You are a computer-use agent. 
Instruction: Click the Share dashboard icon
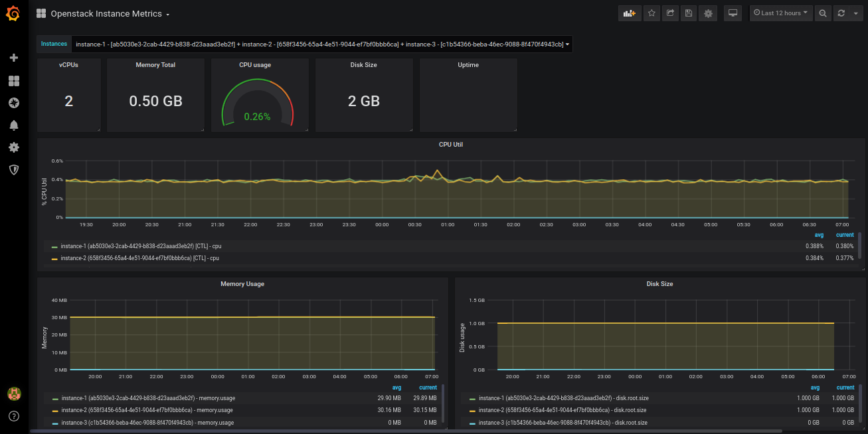click(670, 13)
